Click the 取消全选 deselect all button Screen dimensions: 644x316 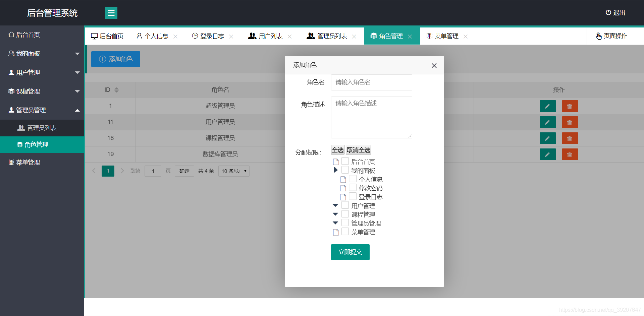point(359,150)
